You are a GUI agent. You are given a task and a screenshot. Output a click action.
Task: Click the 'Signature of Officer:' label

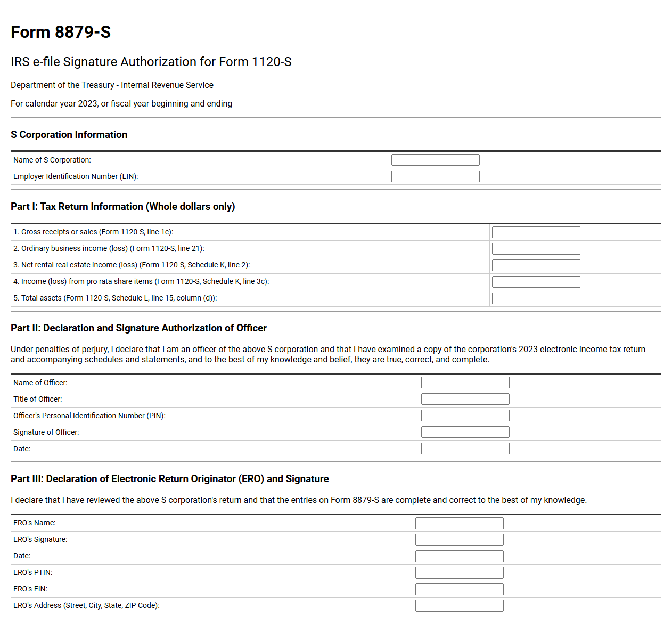click(46, 432)
